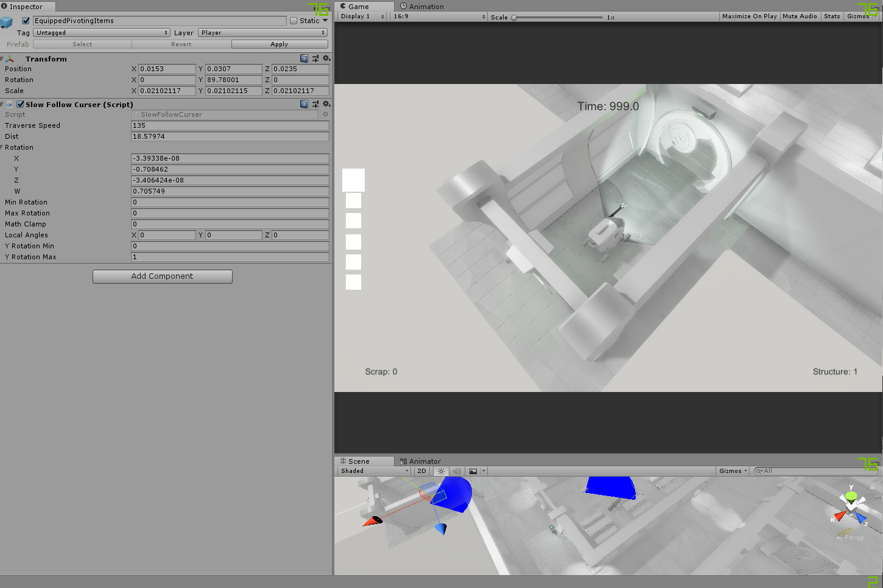Adjust the Game view Scale slider
This screenshot has height=588, width=883.
(558, 17)
